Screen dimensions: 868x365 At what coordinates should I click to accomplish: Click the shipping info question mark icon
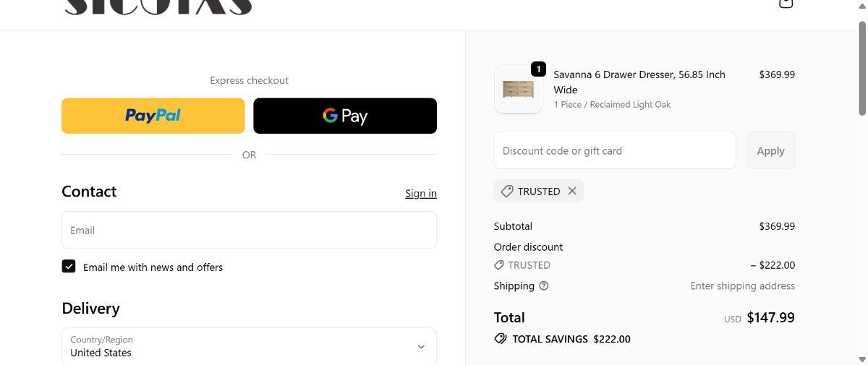(544, 285)
